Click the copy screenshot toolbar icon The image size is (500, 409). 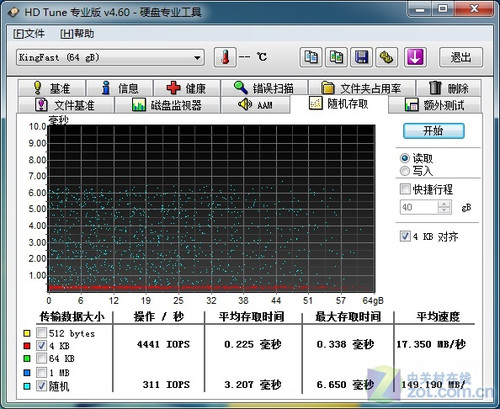[336, 57]
